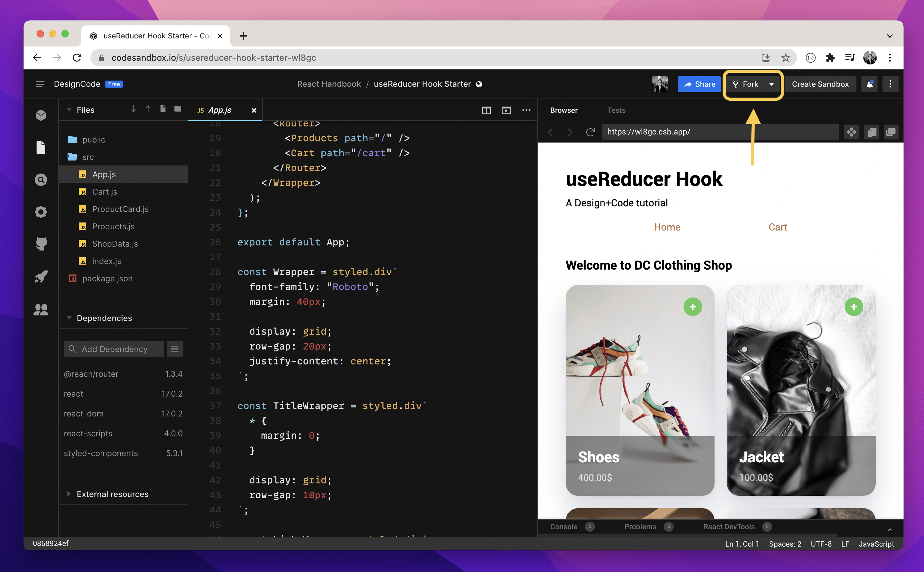Split the editor with the split view icon
Screen dimensions: 924x572
486,110
